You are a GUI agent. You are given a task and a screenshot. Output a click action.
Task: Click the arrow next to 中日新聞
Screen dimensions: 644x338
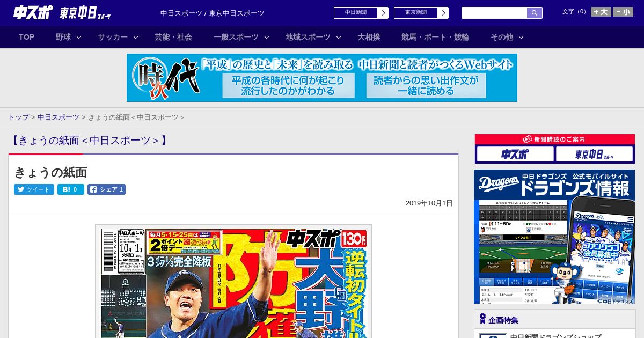(383, 13)
